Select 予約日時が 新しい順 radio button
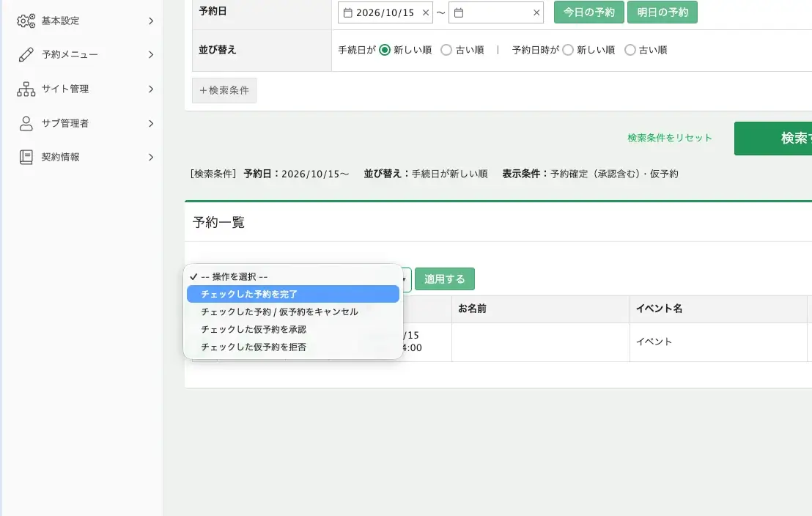 568,51
